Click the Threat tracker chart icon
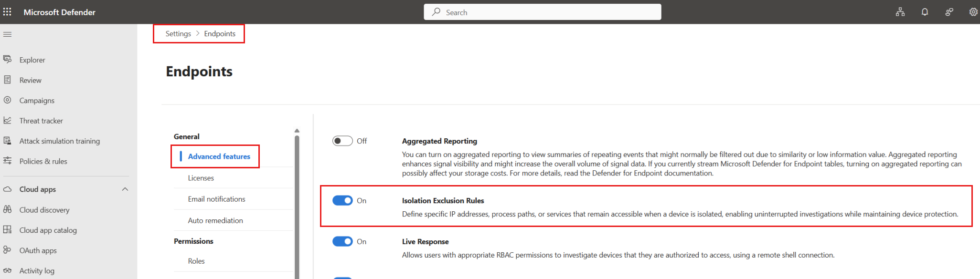Screen dimensions: 980x279 pyautogui.click(x=7, y=121)
